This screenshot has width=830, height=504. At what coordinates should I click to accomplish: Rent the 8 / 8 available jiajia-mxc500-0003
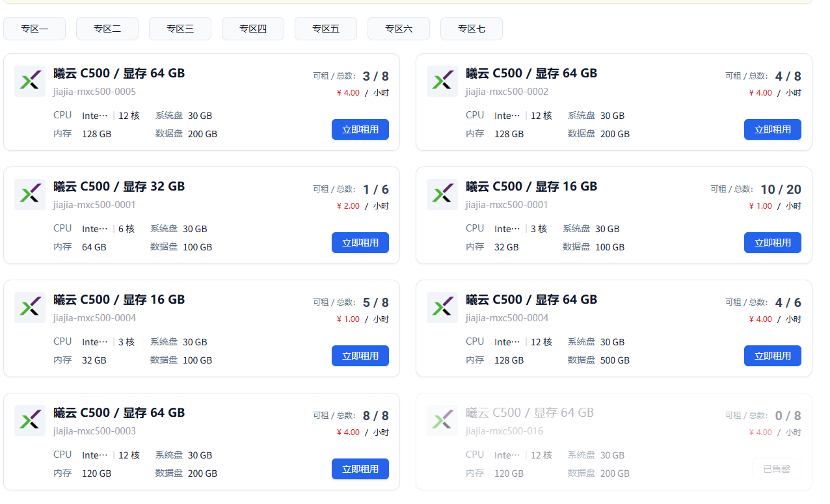pos(360,469)
